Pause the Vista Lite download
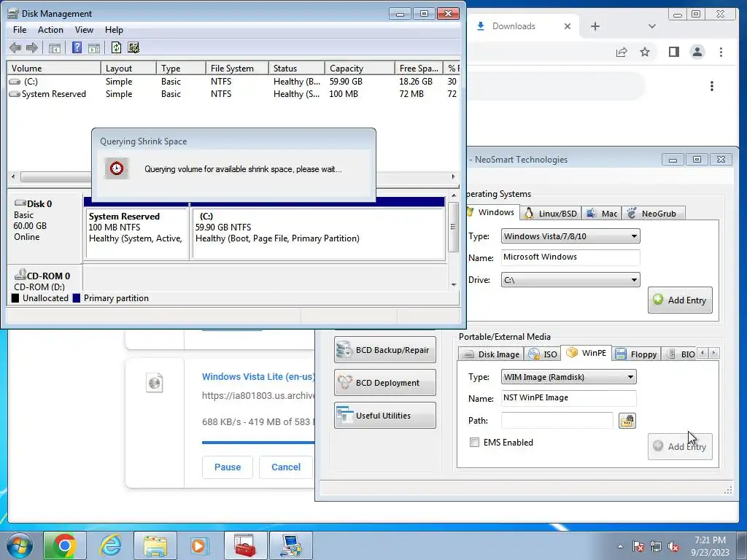747x560 pixels. (x=228, y=467)
